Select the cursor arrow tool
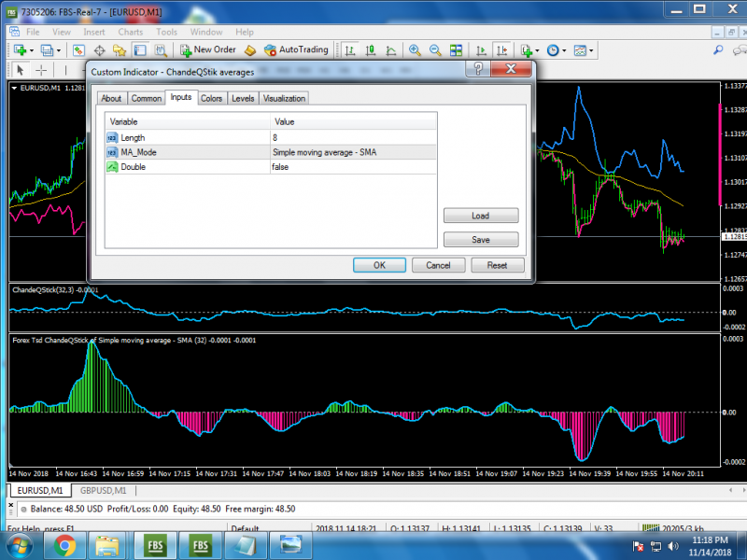Viewport: 747px width, 560px height. (x=21, y=70)
